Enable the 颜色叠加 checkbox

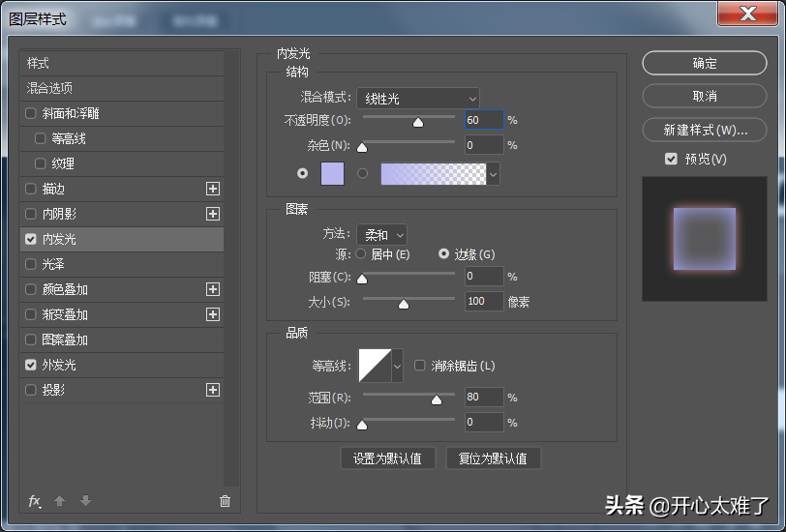(31, 289)
